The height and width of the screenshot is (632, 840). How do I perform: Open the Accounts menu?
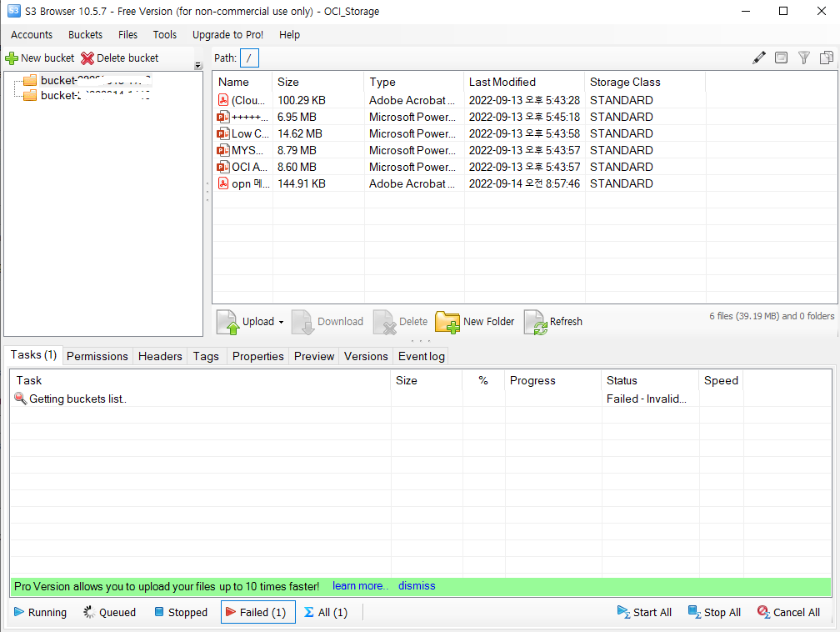point(32,35)
